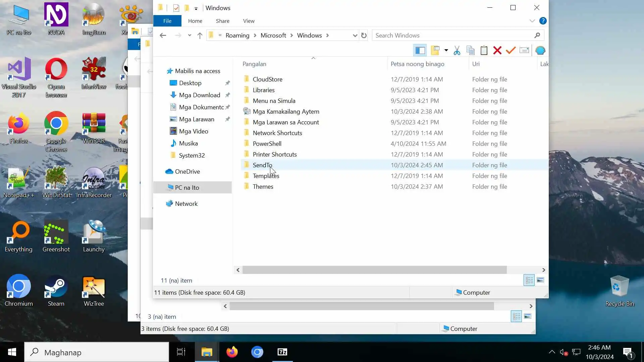This screenshot has height=362, width=644.
Task: Open recent locations dropdown arrow
Action: pyautogui.click(x=190, y=36)
